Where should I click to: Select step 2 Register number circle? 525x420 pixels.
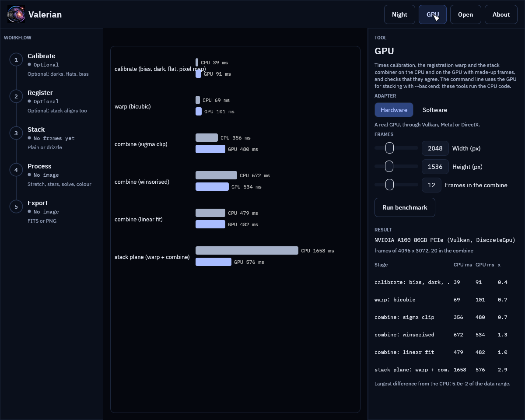pos(16,96)
